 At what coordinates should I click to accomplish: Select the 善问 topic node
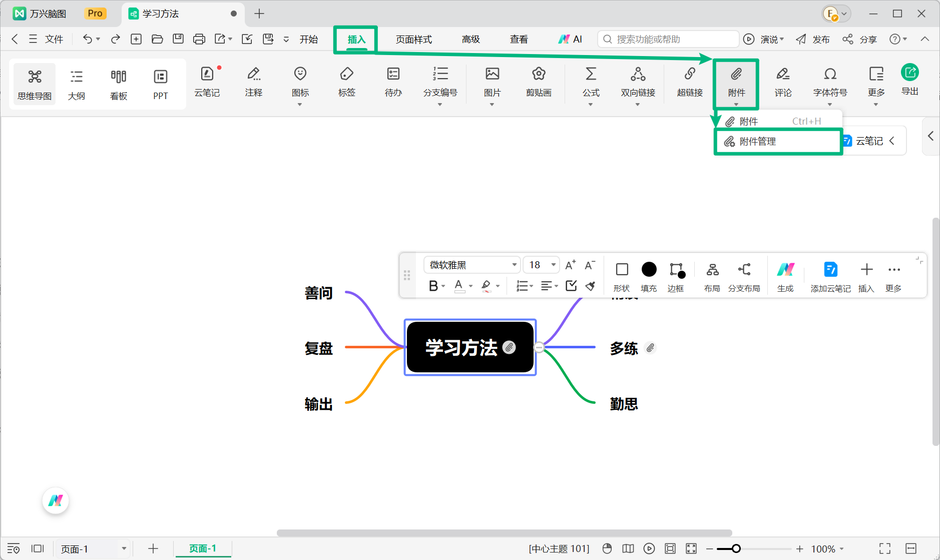(x=319, y=293)
